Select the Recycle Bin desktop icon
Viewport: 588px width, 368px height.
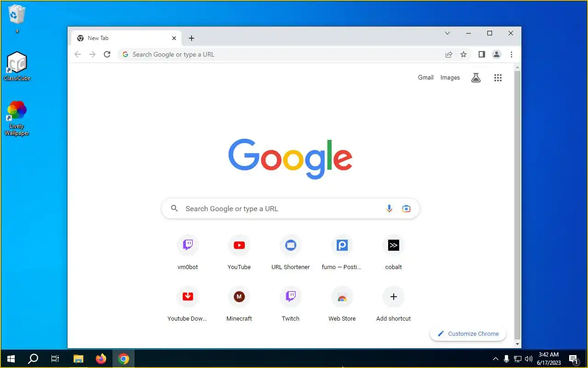click(x=17, y=19)
